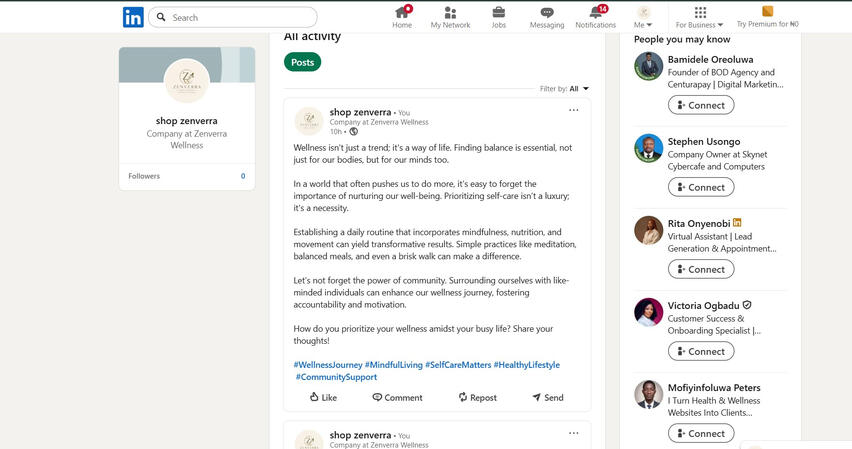Screen dimensions: 852x449
Task: Connect with Rita Onyenobi
Action: [701, 269]
